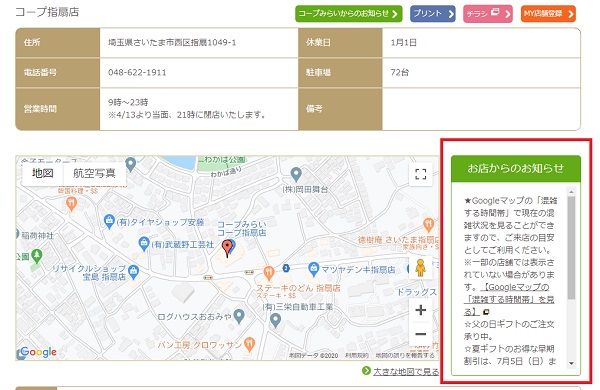Open the 大きな地図で見る link
This screenshot has width=600, height=390.
pyautogui.click(x=405, y=371)
